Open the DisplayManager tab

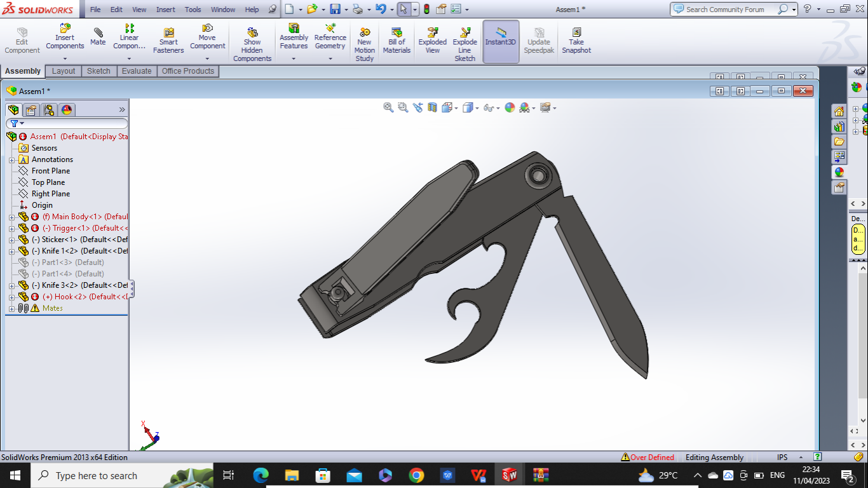67,110
